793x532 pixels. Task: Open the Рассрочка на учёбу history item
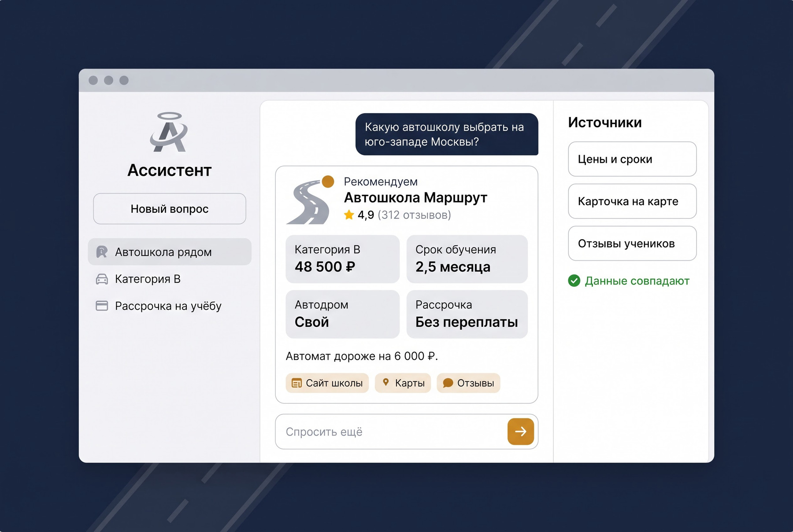click(170, 306)
